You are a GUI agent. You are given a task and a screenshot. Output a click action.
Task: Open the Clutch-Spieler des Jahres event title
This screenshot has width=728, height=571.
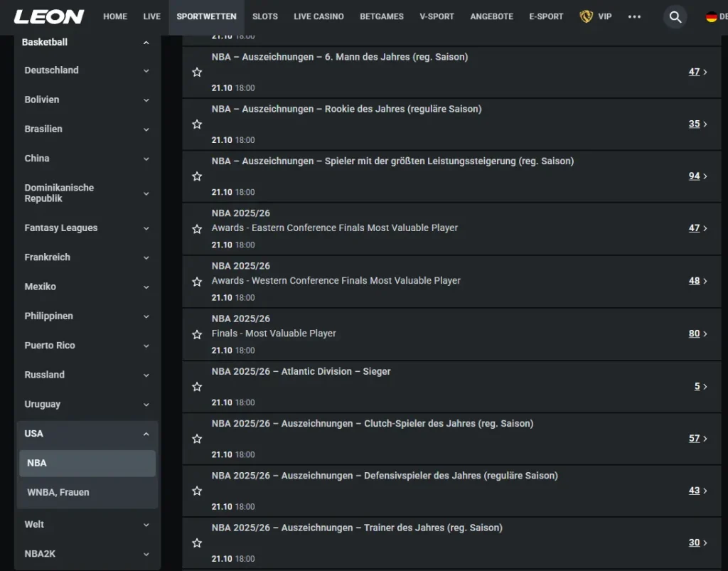373,424
